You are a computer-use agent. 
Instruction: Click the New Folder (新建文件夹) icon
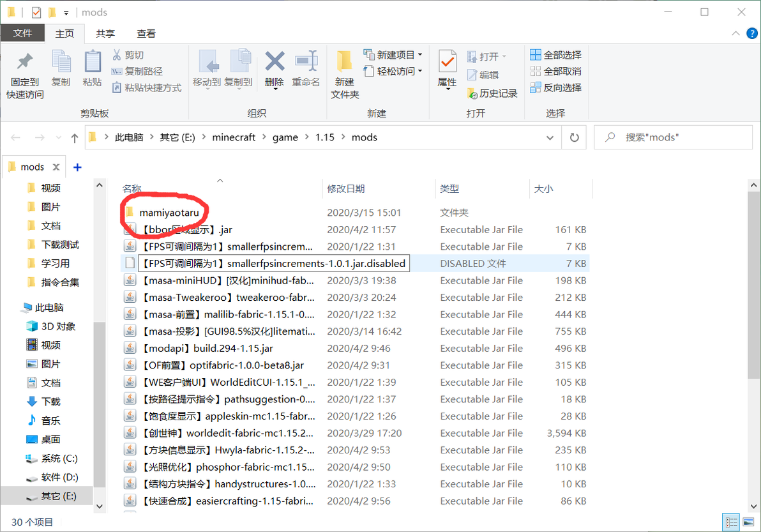[x=345, y=62]
